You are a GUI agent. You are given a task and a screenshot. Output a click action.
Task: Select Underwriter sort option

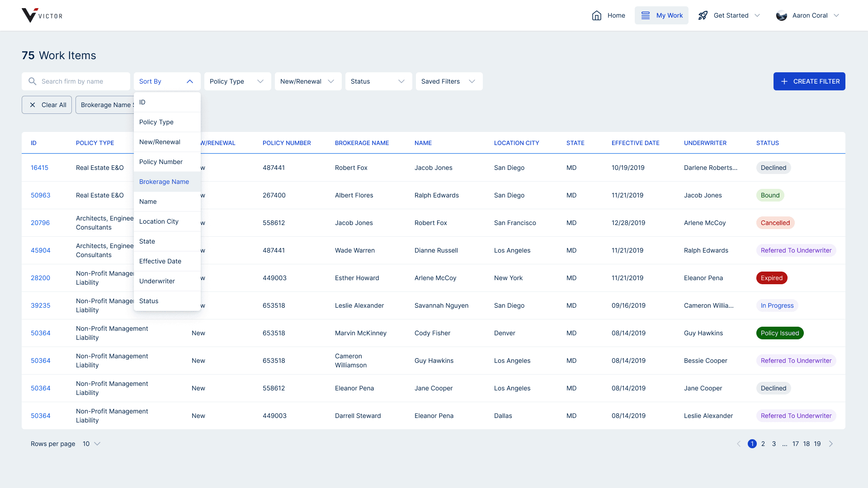tap(157, 281)
